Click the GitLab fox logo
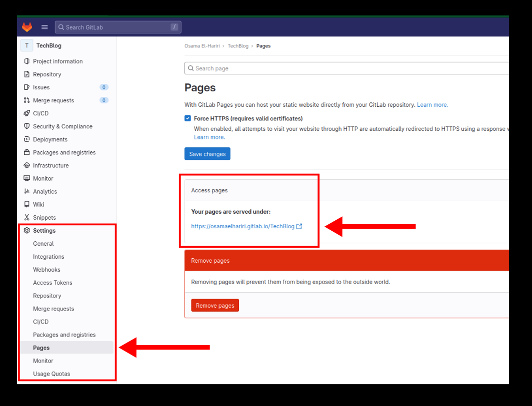Viewport: 532px width, 406px height. 26,27
